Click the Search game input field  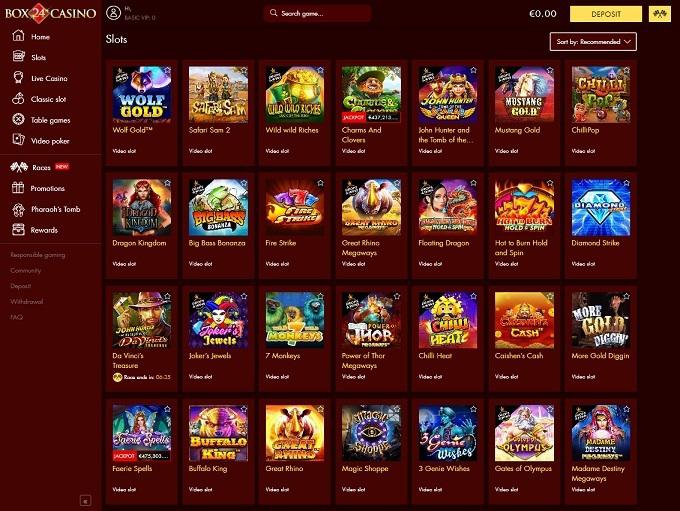317,13
